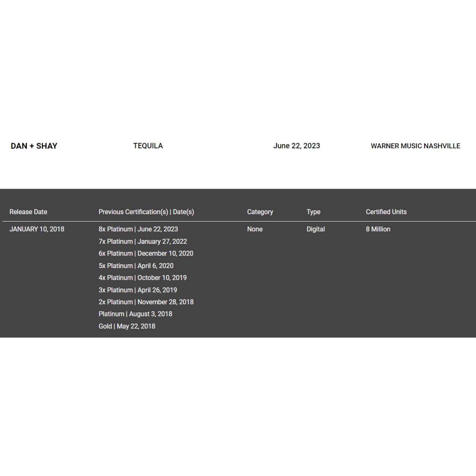The image size is (476, 476).
Task: Click the 8x Platinum | June 22, 2023 entry
Action: click(x=138, y=229)
